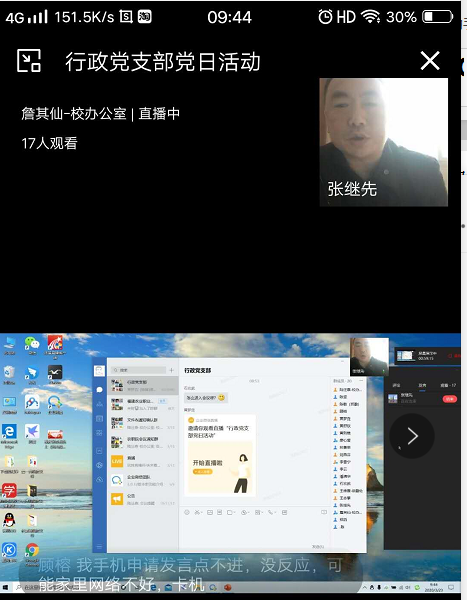467x600 pixels.
Task: Switch to the first tab in dark panel
Action: coord(396,385)
